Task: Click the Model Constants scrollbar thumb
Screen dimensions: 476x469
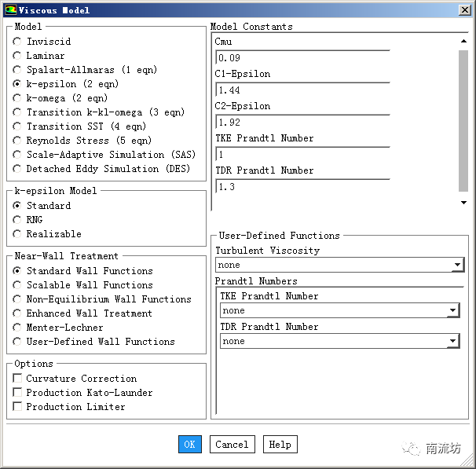Action: [x=463, y=121]
